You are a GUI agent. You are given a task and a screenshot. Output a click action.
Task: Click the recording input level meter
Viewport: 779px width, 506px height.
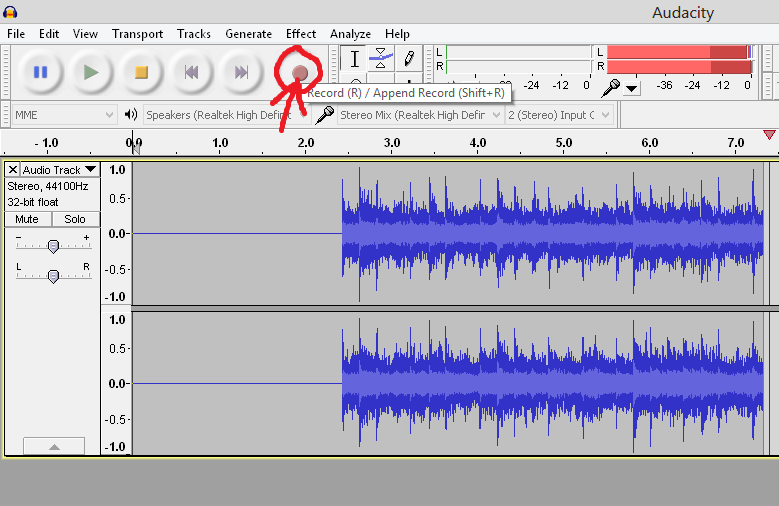pos(680,59)
